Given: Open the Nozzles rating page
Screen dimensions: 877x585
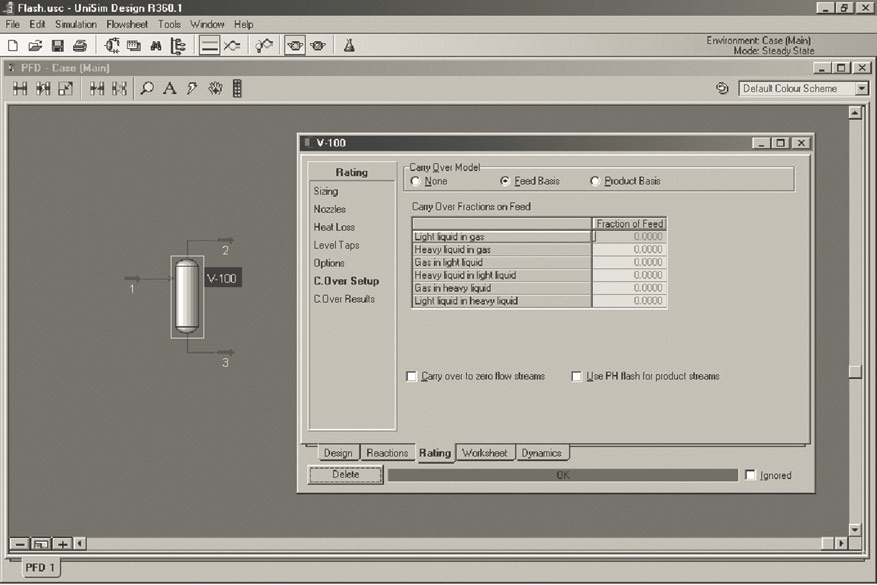Looking at the screenshot, I should pos(329,209).
